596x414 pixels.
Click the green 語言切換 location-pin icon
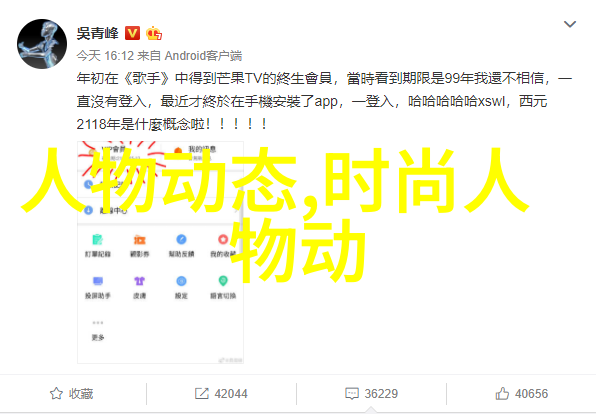tap(223, 281)
